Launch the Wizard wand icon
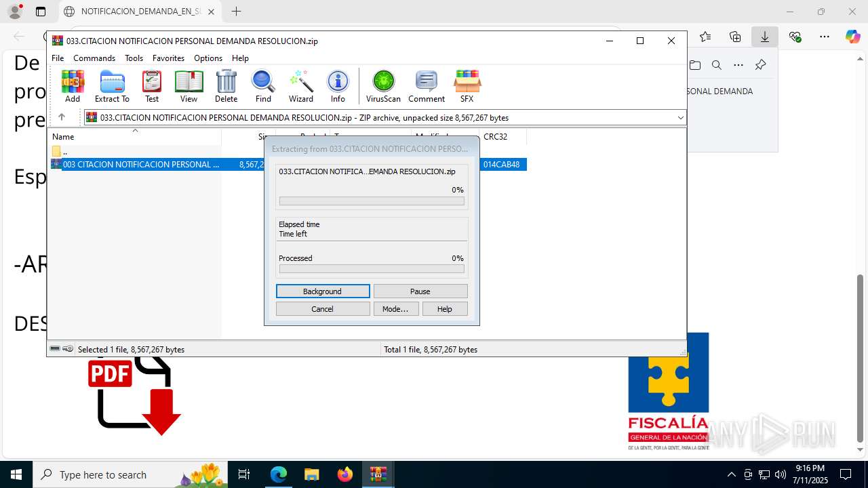The height and width of the screenshot is (488, 868). point(301,86)
